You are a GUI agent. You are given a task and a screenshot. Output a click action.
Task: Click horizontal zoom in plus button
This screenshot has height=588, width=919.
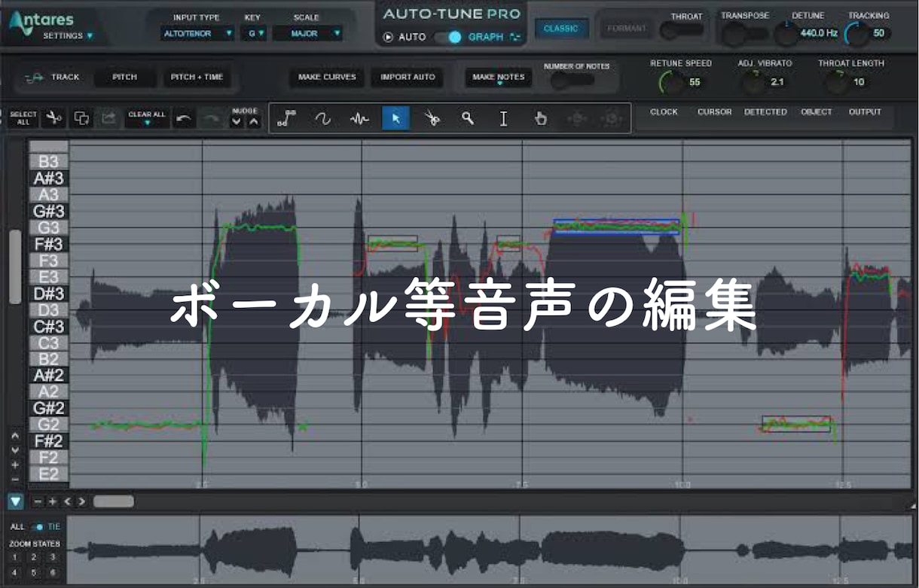tap(53, 501)
